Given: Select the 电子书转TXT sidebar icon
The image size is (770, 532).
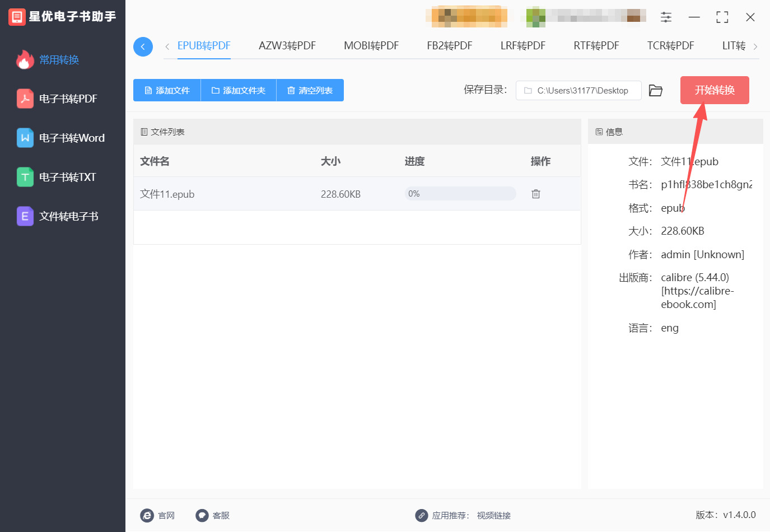Looking at the screenshot, I should tap(26, 177).
